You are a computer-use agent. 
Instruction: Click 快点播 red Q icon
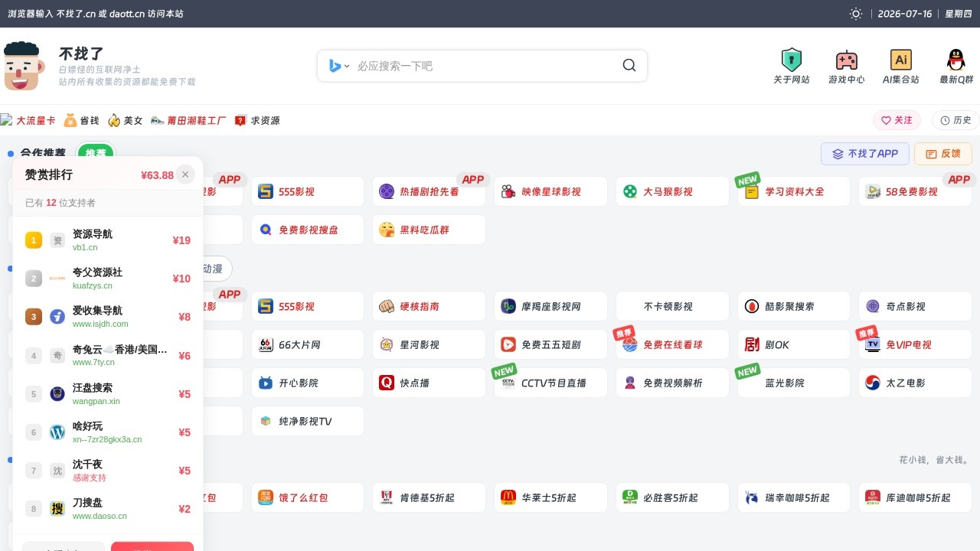[x=387, y=383]
